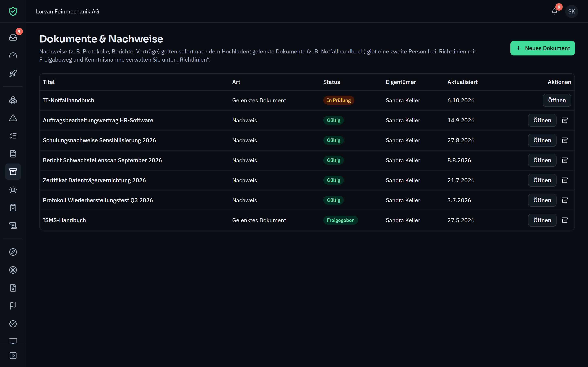The width and height of the screenshot is (588, 367).
Task: Click the dashboard gauge sidebar icon
Action: [13, 55]
